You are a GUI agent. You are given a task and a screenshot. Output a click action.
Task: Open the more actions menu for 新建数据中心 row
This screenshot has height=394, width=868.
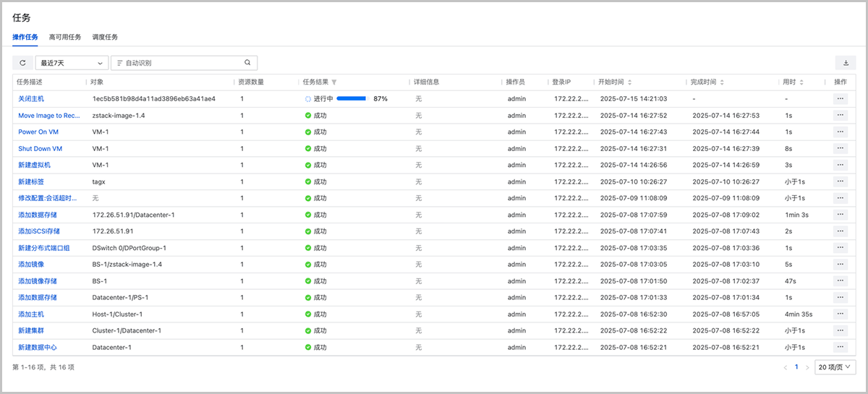[x=840, y=348]
